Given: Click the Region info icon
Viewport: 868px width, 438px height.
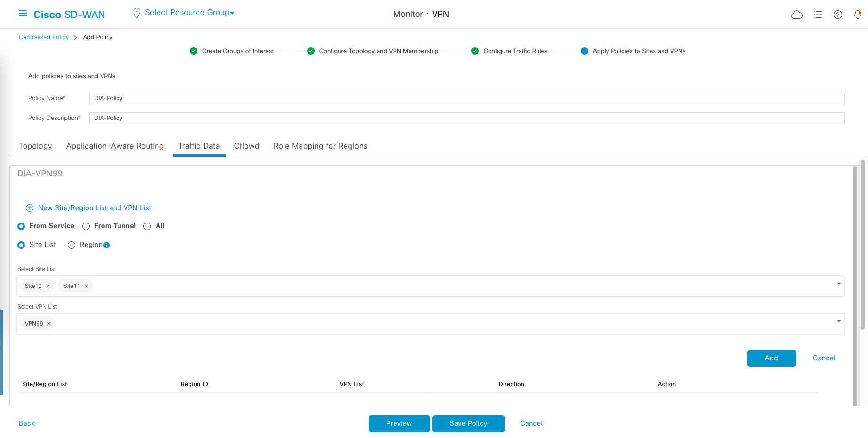Looking at the screenshot, I should [107, 245].
